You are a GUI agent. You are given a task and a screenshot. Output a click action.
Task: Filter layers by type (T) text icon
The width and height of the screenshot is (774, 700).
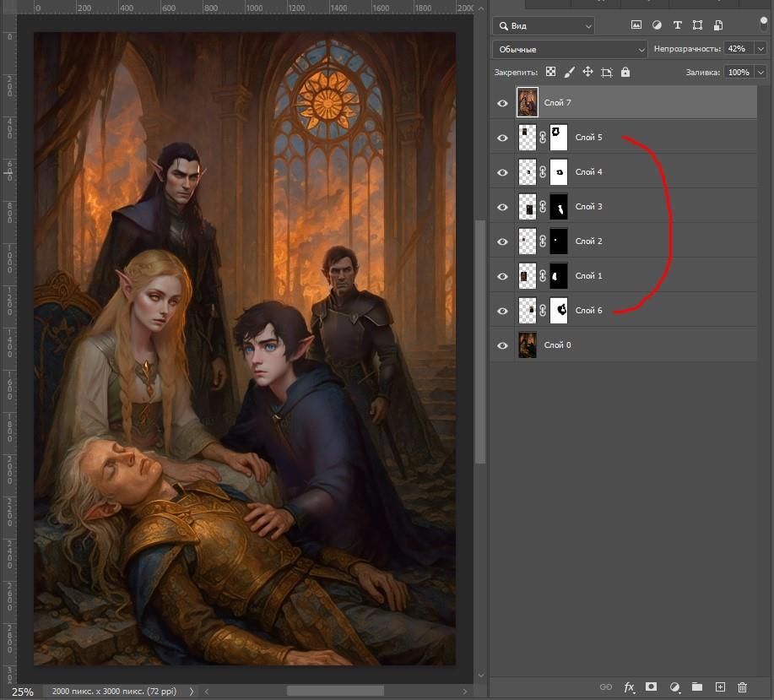coord(677,25)
